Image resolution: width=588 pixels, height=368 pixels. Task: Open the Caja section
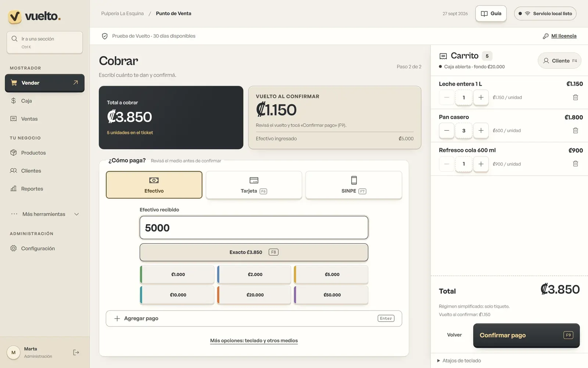(44, 101)
